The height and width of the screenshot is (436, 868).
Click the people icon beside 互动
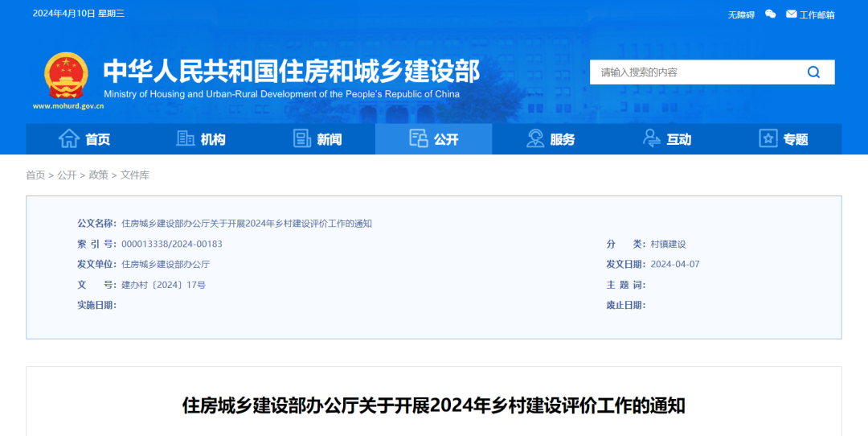tap(652, 138)
